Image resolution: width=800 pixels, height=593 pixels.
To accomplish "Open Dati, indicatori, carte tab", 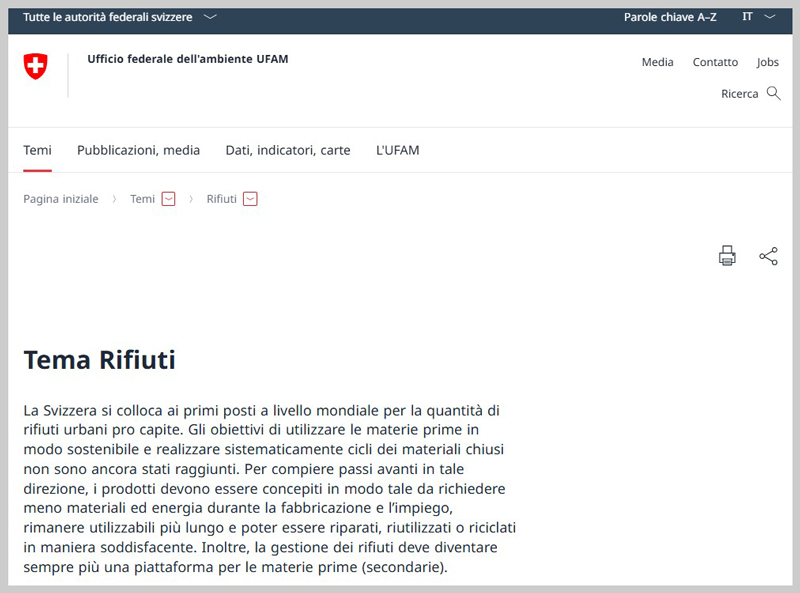I will click(x=288, y=150).
